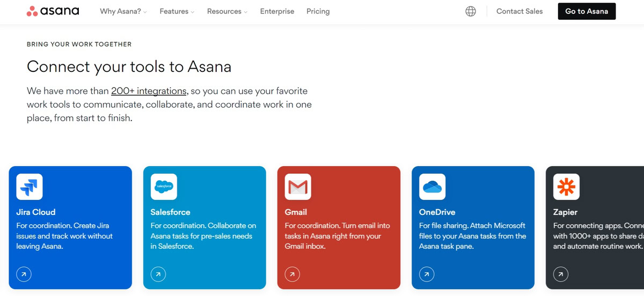The width and height of the screenshot is (644, 296).
Task: Click the Zapier asterisk icon
Action: click(566, 187)
